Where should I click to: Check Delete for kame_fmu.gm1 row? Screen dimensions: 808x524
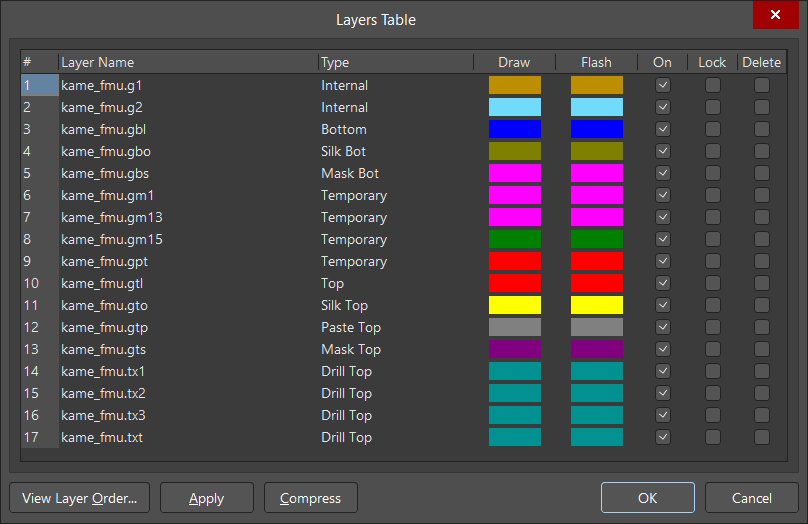coord(762,195)
